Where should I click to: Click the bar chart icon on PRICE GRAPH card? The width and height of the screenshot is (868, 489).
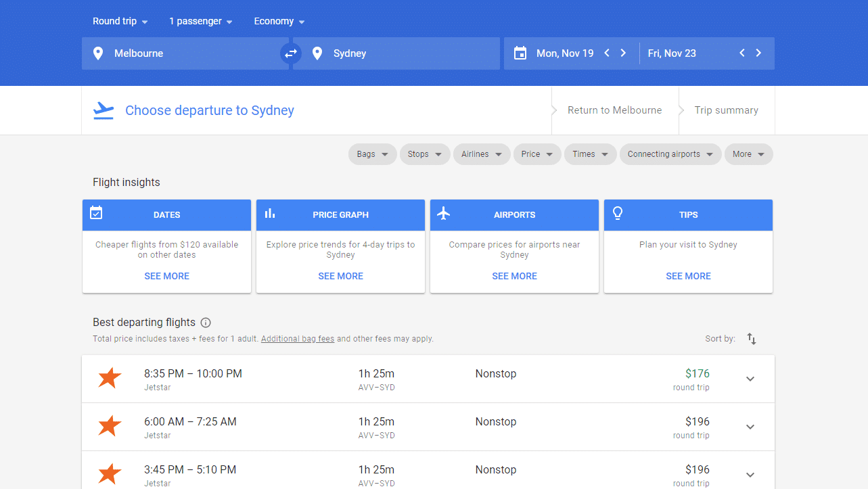coord(270,212)
